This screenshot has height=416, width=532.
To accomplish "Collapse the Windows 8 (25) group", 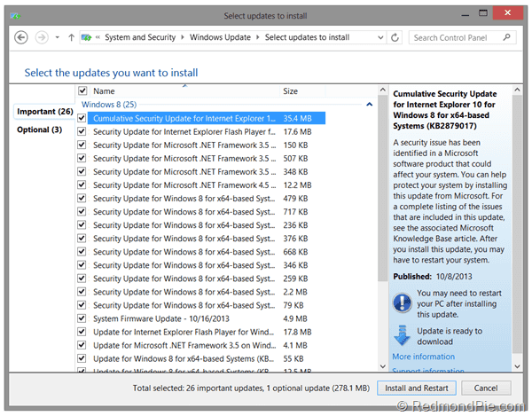I will (x=370, y=105).
